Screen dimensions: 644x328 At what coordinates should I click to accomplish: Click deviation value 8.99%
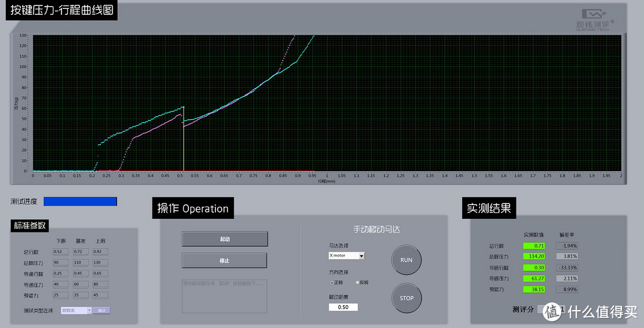567,289
